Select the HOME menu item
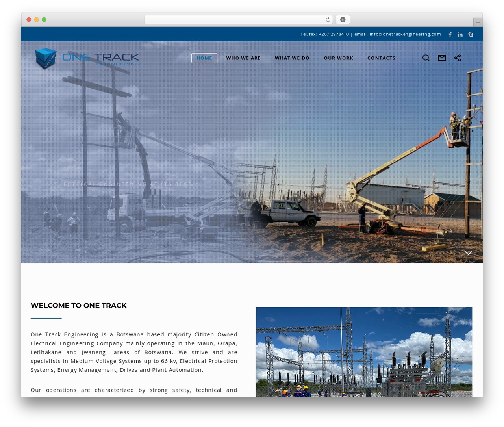Screen dimensions: 504x427 click(204, 58)
